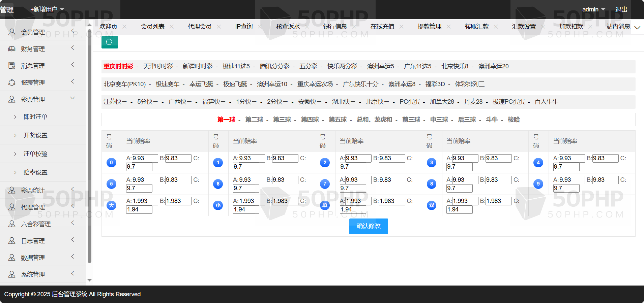Open the tab overflow chevron dropdown

point(637,27)
